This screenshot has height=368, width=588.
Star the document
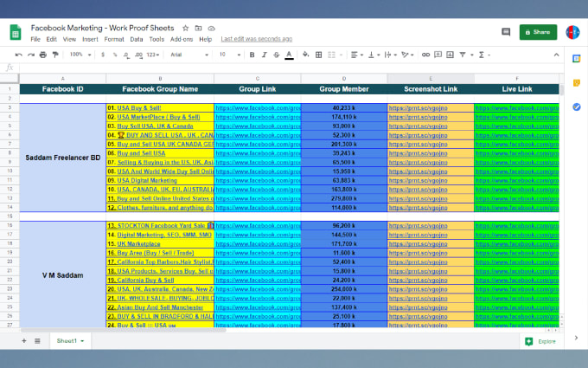click(x=185, y=29)
